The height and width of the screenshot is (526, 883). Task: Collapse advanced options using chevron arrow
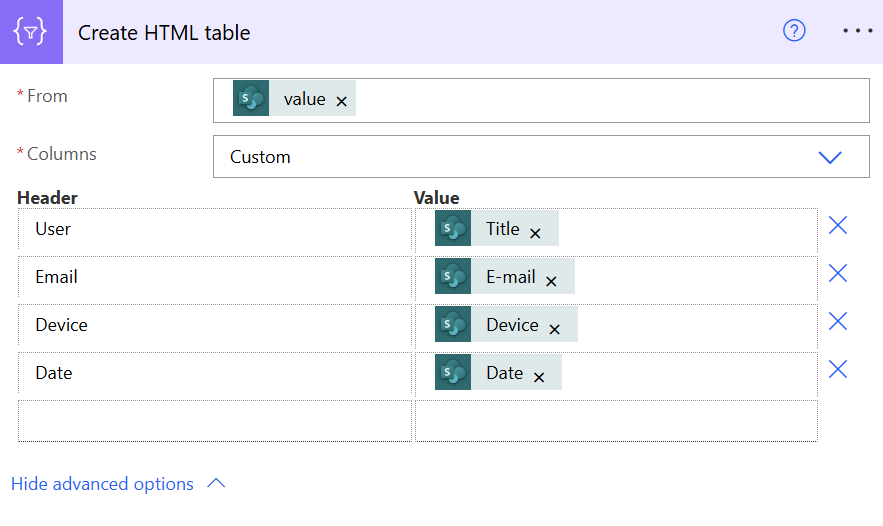point(216,484)
